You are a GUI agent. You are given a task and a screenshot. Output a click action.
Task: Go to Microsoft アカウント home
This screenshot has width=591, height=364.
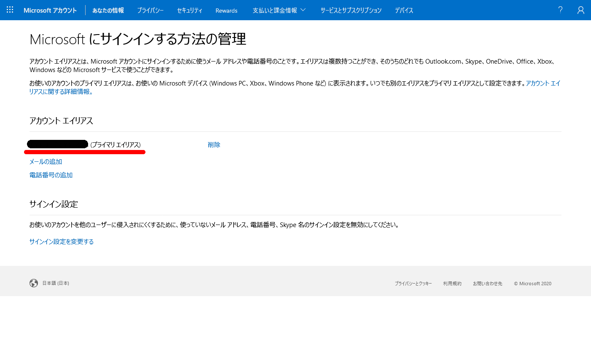click(x=50, y=10)
